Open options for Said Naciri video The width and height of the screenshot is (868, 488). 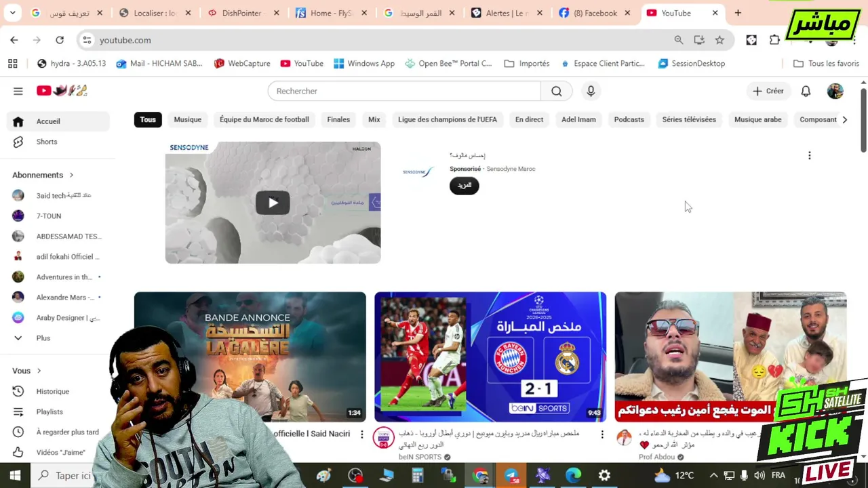point(361,434)
